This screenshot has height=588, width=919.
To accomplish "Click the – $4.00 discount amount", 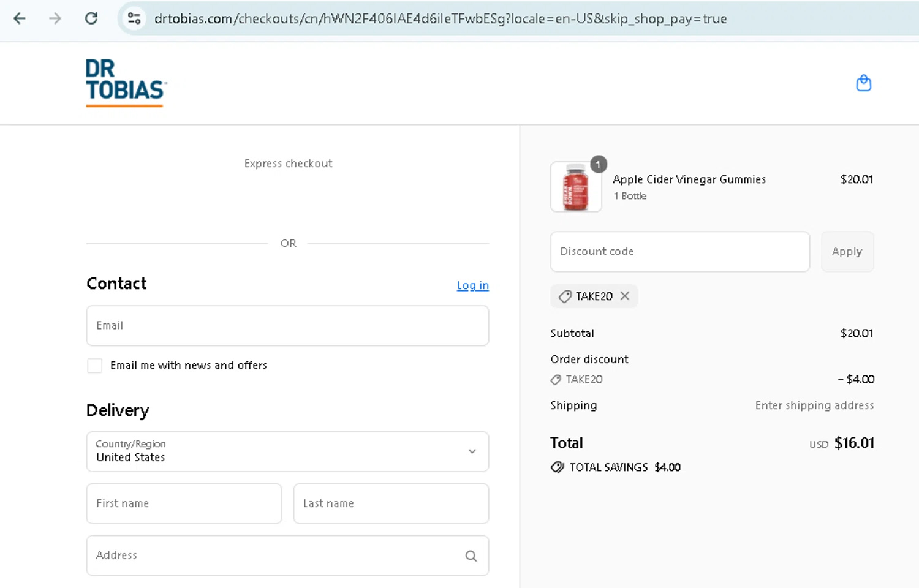I will point(856,379).
